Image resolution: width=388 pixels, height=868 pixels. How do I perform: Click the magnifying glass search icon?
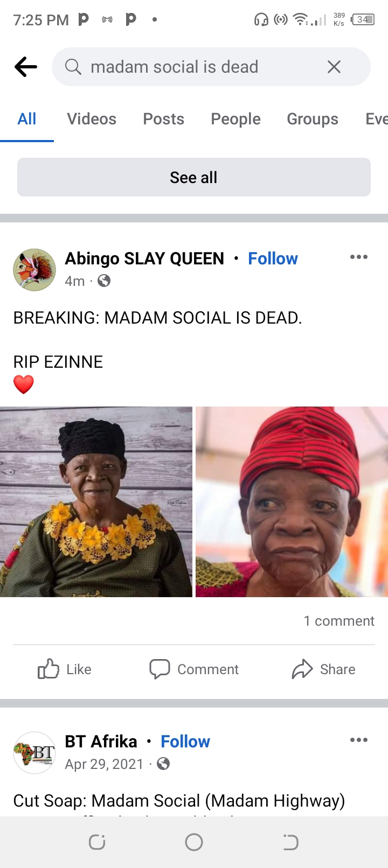(72, 66)
